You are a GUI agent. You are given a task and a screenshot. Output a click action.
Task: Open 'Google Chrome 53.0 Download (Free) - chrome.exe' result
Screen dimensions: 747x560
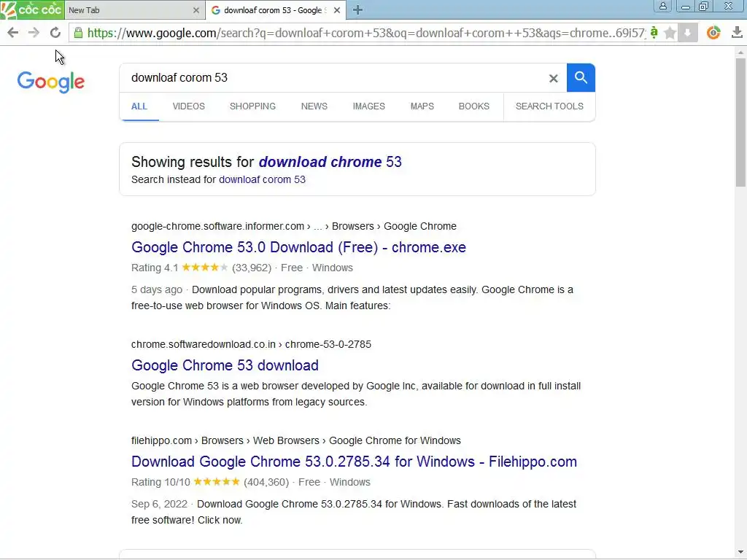coord(298,247)
